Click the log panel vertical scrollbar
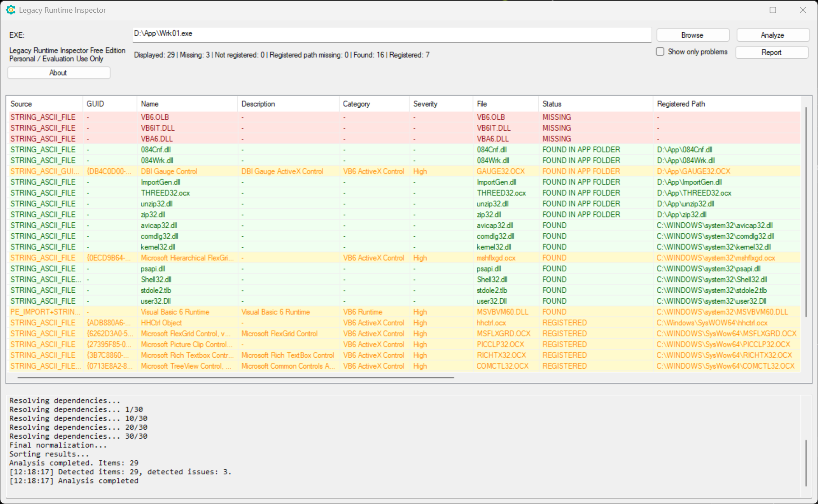 click(x=806, y=463)
